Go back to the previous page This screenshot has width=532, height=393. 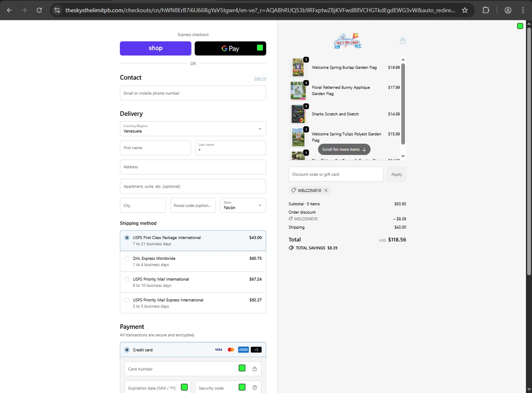(x=10, y=10)
